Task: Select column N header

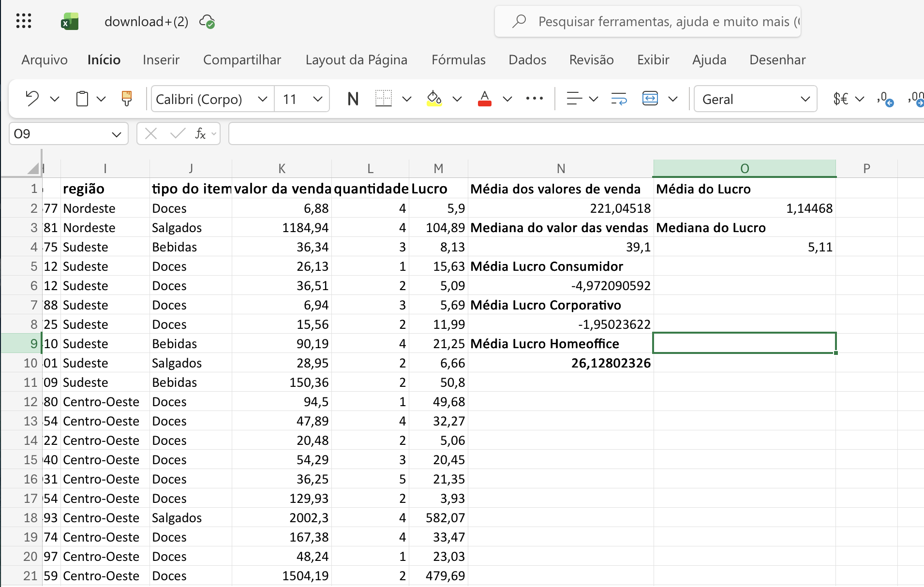Action: pos(561,168)
